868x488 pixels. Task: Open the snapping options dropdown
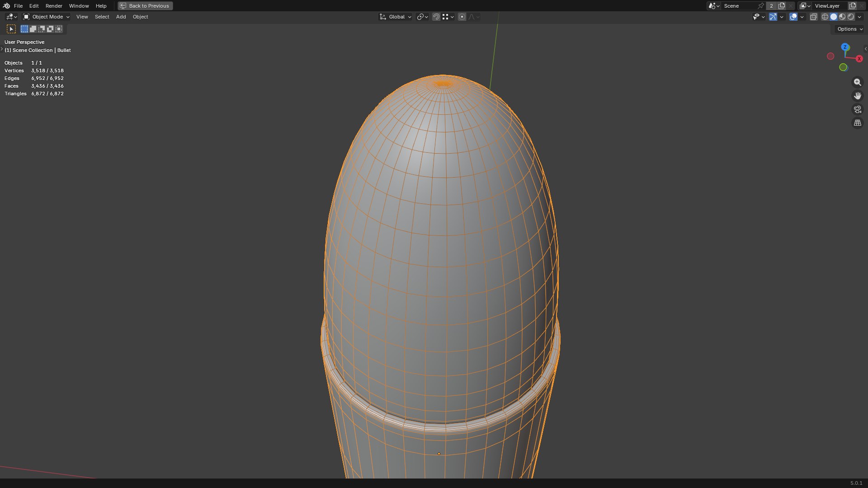click(448, 17)
